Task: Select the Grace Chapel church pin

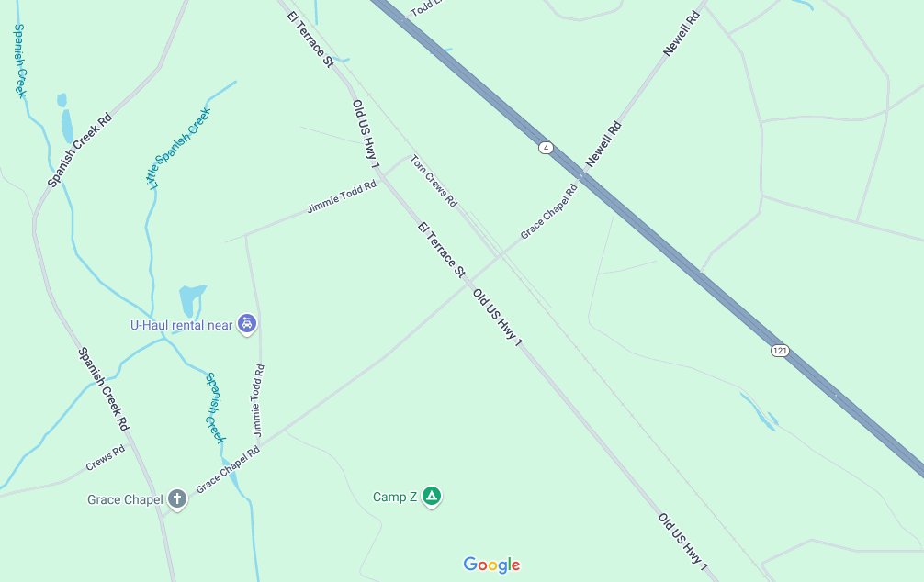Action: pyautogui.click(x=176, y=499)
